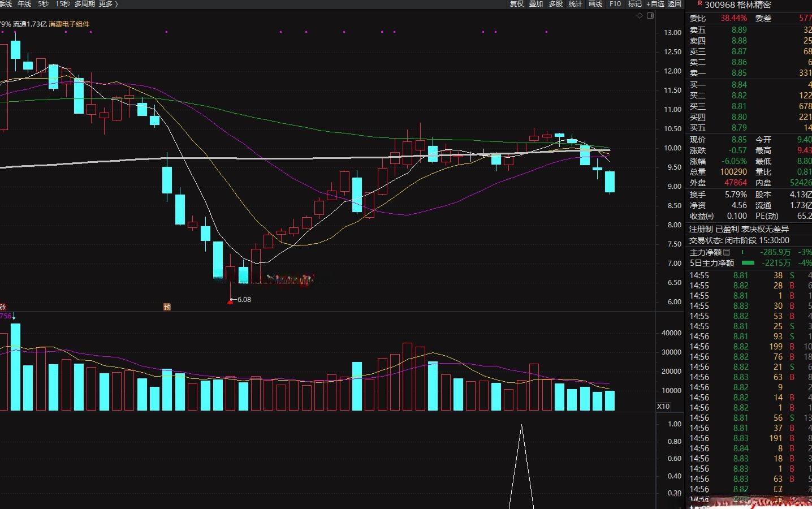Add stock with the +自选 button
Image resolution: width=812 pixels, height=509 pixels.
[655, 4]
